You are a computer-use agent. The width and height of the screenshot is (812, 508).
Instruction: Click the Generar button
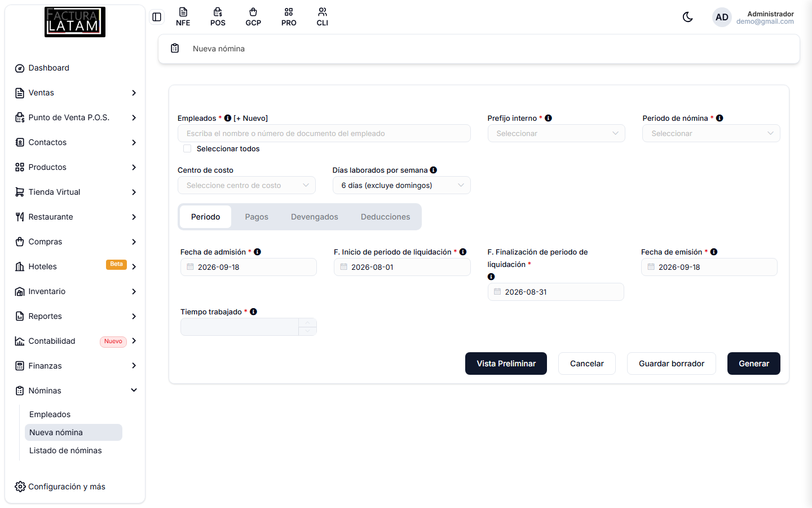pos(754,364)
